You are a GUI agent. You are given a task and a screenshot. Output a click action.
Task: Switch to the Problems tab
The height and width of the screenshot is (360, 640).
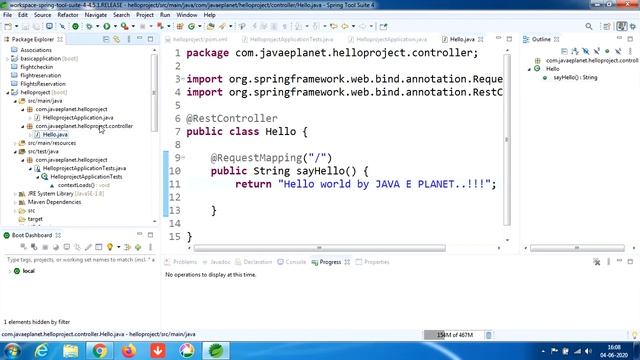point(181,262)
